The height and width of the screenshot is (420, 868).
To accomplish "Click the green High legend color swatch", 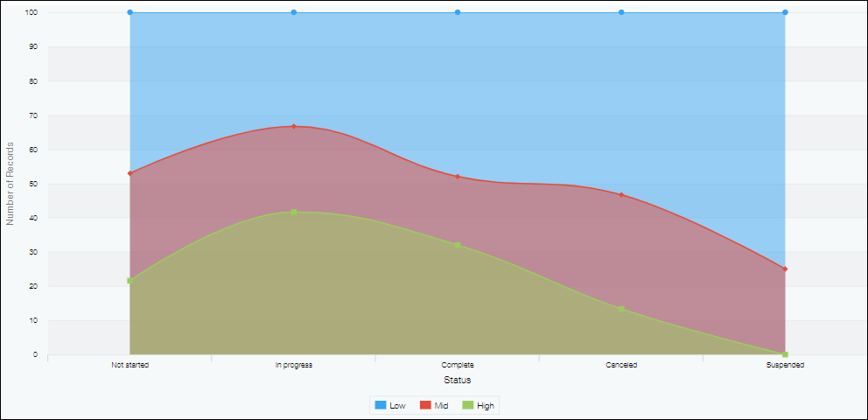I will pyautogui.click(x=467, y=405).
